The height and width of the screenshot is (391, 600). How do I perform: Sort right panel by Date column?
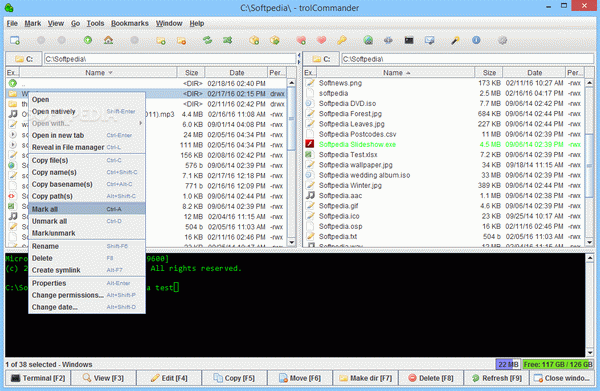tap(534, 73)
